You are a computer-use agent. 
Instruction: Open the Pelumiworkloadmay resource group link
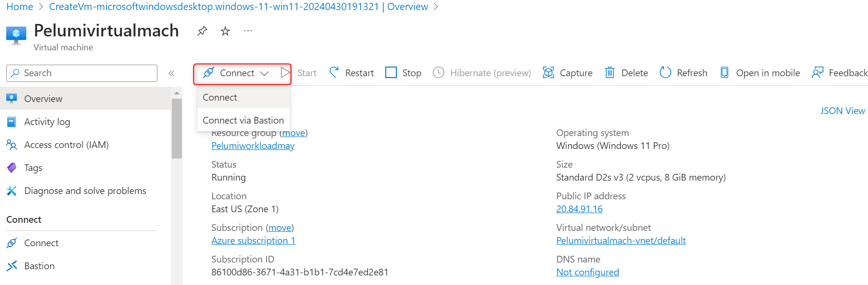pyautogui.click(x=253, y=146)
